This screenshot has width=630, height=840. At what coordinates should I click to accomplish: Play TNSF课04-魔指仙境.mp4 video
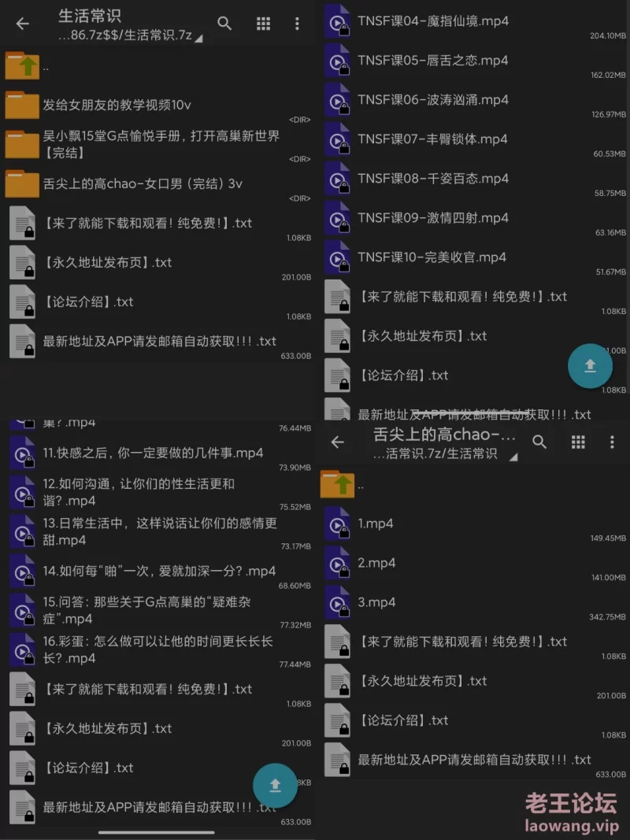pyautogui.click(x=472, y=22)
